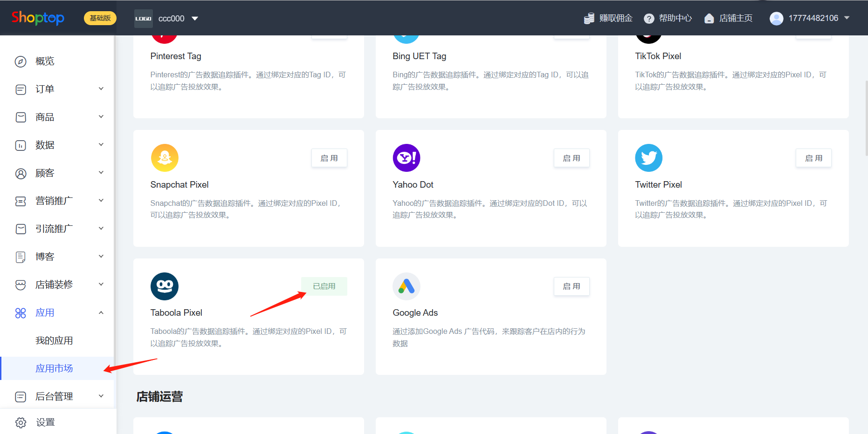
Task: Click the Taboola Pixel app icon
Action: click(165, 286)
